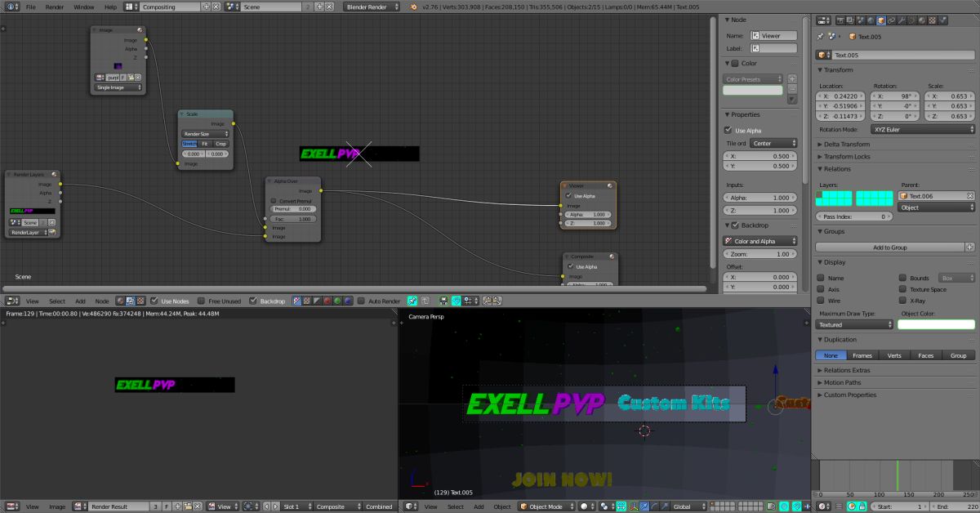980x513 pixels.
Task: Open the Blender Render engine dropdown
Action: [372, 7]
